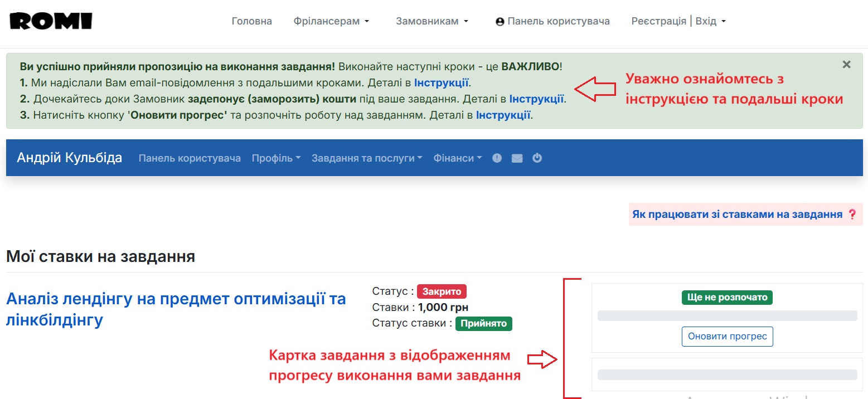Log out via the power icon
868x399 pixels.
point(537,158)
